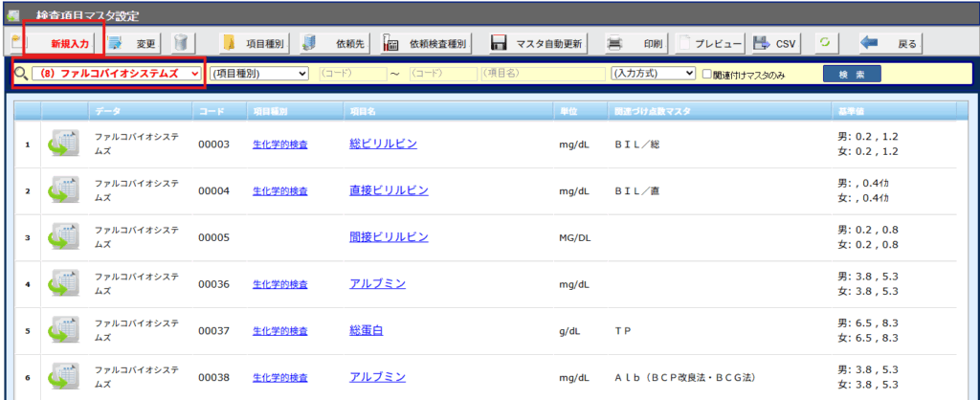Click the 戻る back arrow button
Image resolution: width=980 pixels, height=400 pixels.
click(x=889, y=43)
